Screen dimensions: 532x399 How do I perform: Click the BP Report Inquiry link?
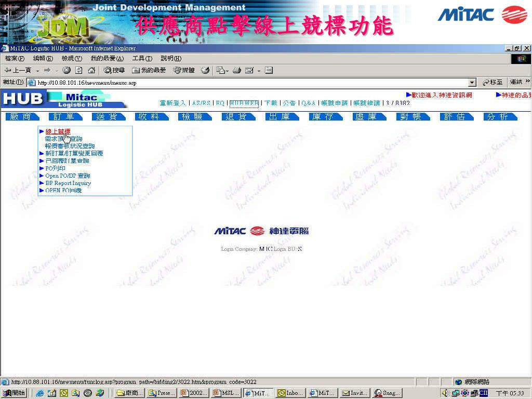[68, 183]
